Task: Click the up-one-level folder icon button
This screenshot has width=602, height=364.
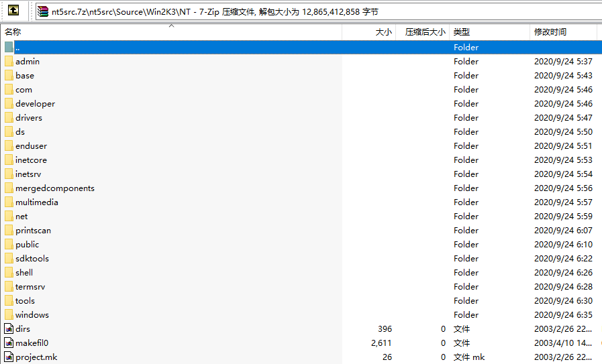Action: tap(13, 10)
